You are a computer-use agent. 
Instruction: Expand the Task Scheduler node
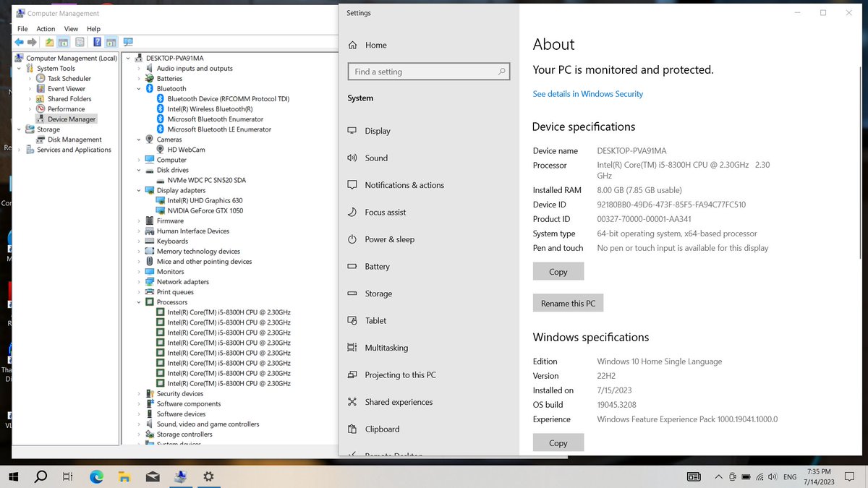click(x=30, y=79)
